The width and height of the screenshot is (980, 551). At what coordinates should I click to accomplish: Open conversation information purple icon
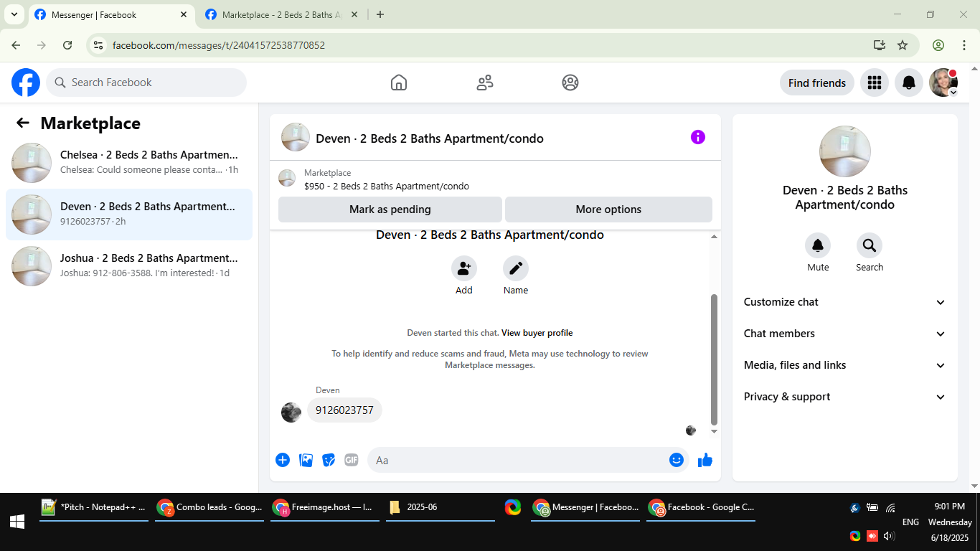[698, 137]
